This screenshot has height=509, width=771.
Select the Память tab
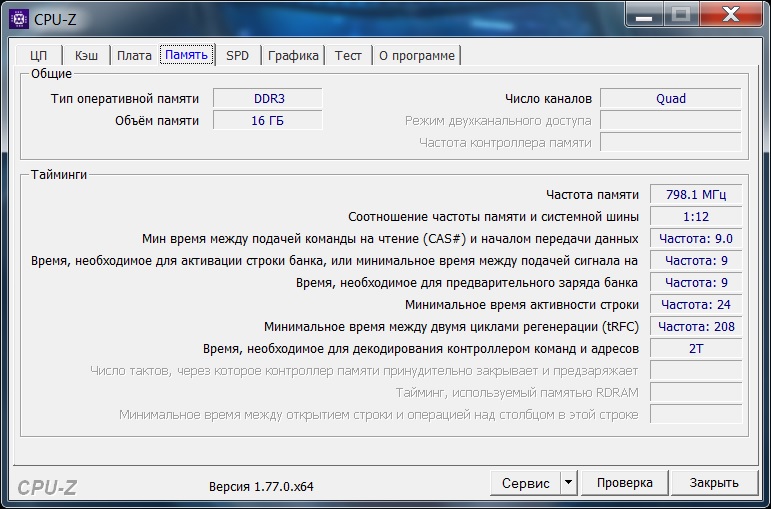pos(186,55)
